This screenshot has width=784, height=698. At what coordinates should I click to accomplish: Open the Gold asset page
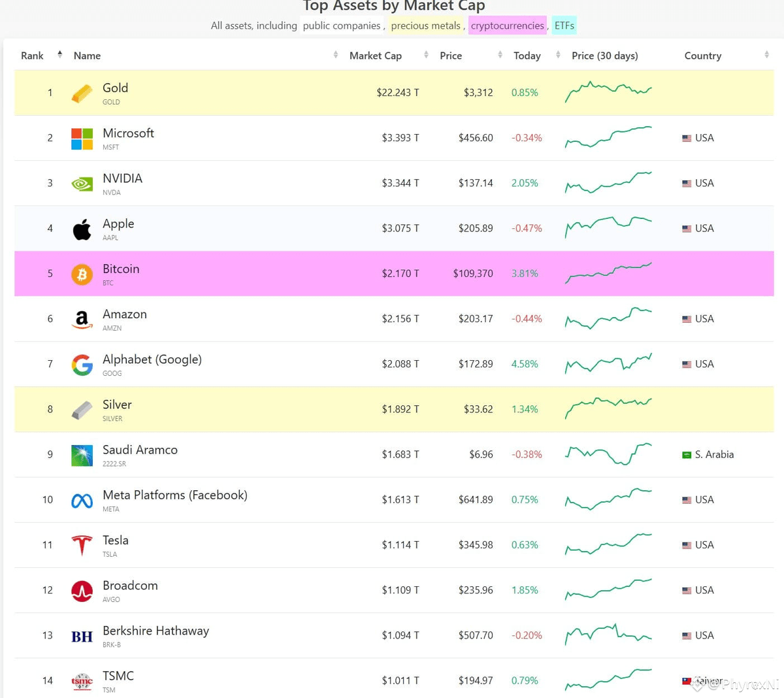coord(115,88)
